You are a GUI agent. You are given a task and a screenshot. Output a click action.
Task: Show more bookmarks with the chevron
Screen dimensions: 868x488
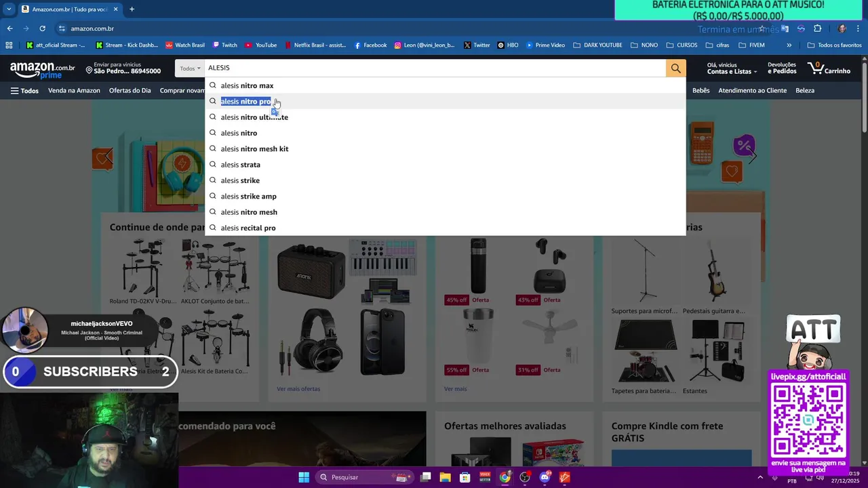tap(789, 45)
